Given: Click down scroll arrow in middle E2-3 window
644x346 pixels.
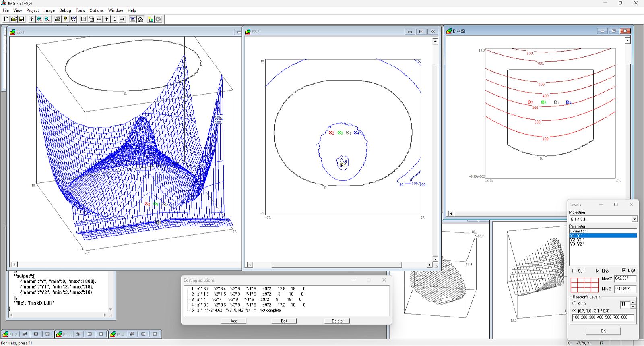Looking at the screenshot, I should [435, 259].
